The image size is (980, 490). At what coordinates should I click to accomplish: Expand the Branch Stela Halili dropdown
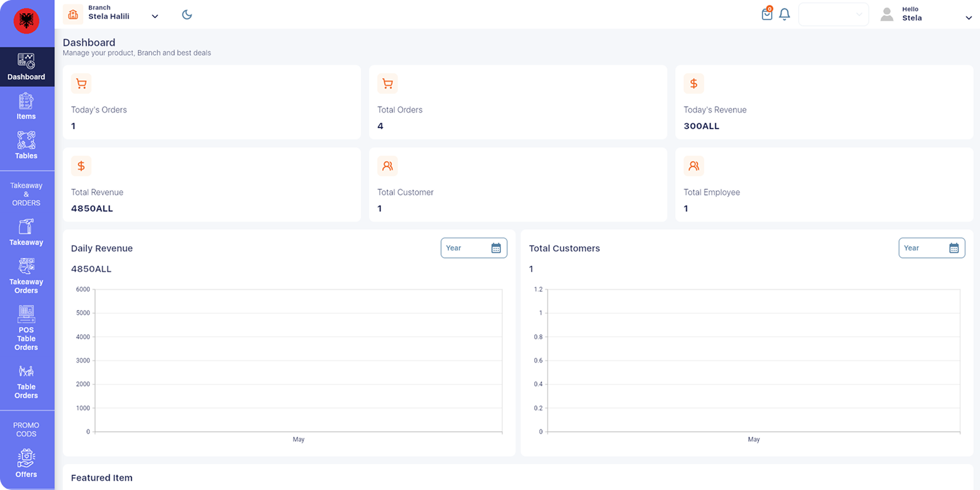tap(154, 17)
